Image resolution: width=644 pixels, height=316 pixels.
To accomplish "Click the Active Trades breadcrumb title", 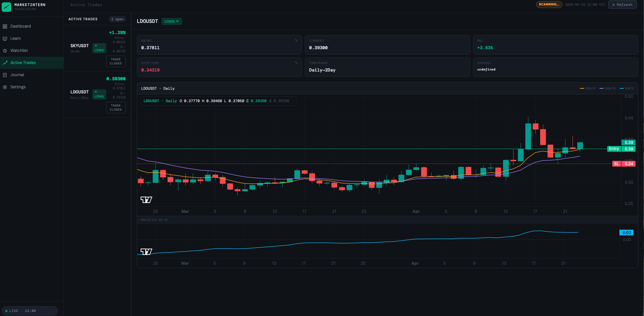I will 86,5.
